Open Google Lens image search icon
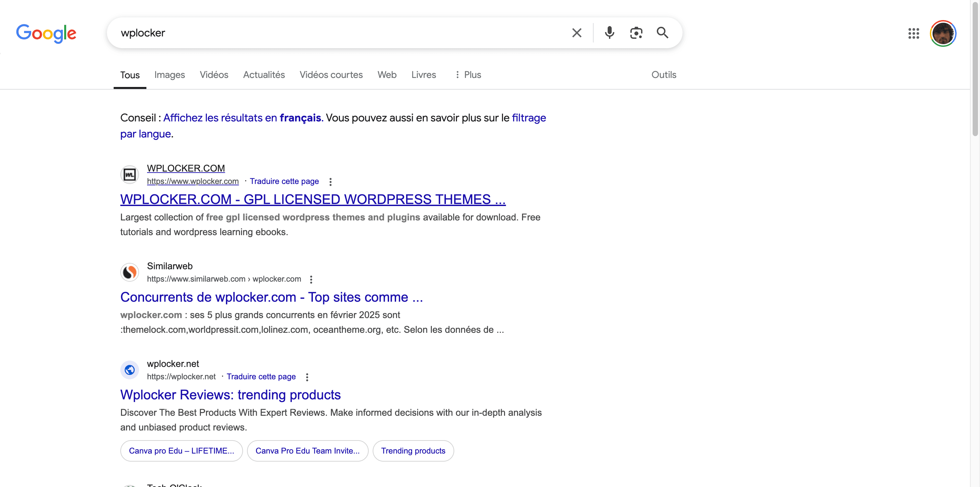 coord(636,33)
